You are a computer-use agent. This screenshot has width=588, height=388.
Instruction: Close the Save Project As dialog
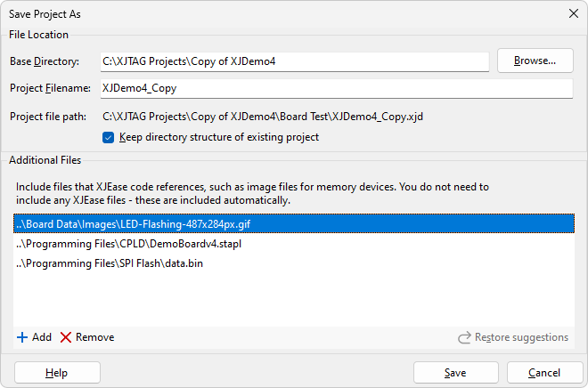point(572,13)
